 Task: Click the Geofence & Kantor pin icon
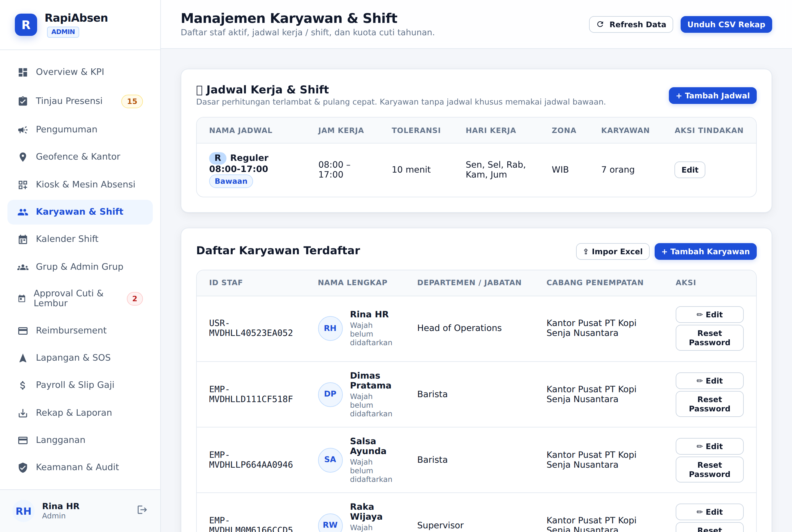tap(23, 157)
